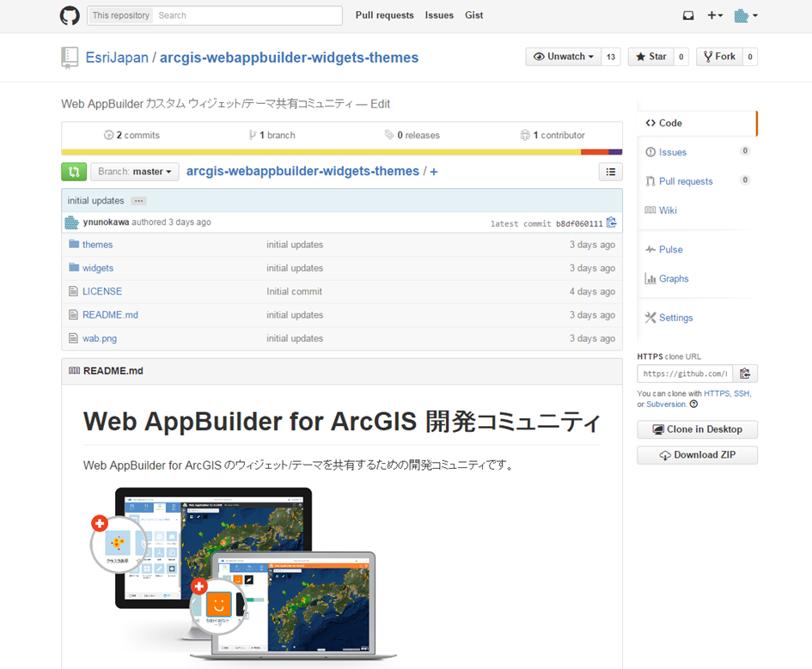Copy latest commit SHA clipboard icon

(x=612, y=222)
